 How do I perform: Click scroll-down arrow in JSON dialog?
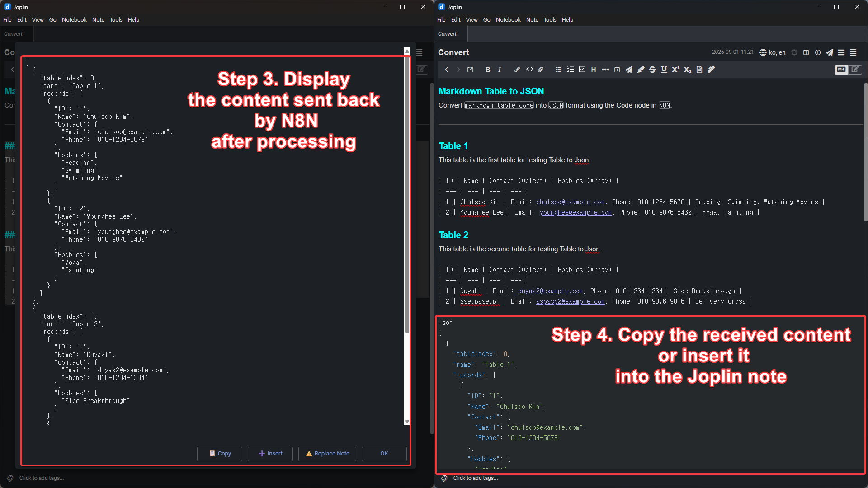[407, 422]
